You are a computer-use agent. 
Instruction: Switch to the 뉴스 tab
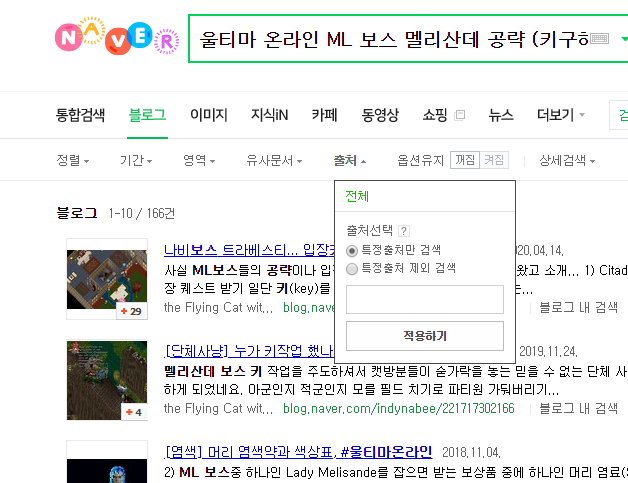click(501, 115)
